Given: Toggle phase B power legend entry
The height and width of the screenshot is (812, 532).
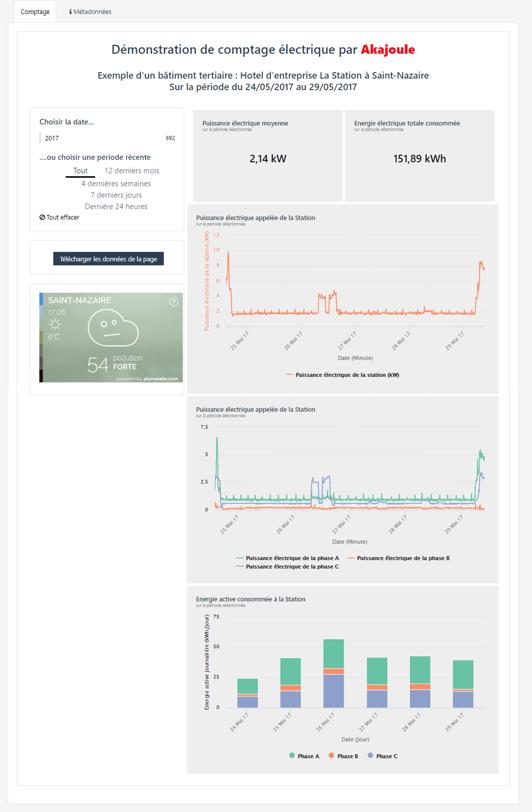Looking at the screenshot, I should (399, 558).
